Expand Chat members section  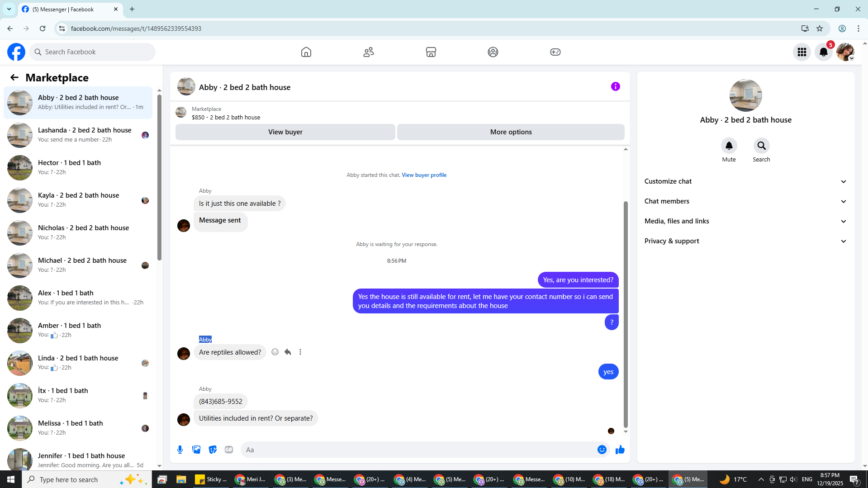[x=746, y=201]
